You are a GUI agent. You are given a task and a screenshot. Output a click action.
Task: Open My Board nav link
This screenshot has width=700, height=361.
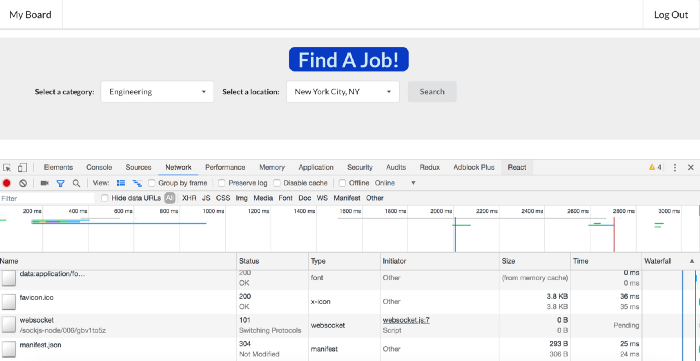(x=30, y=14)
